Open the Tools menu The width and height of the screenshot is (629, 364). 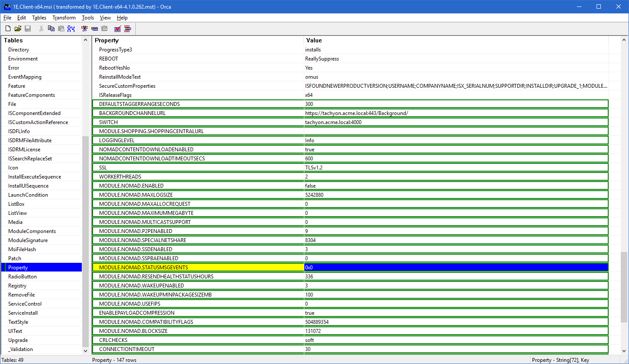point(87,18)
